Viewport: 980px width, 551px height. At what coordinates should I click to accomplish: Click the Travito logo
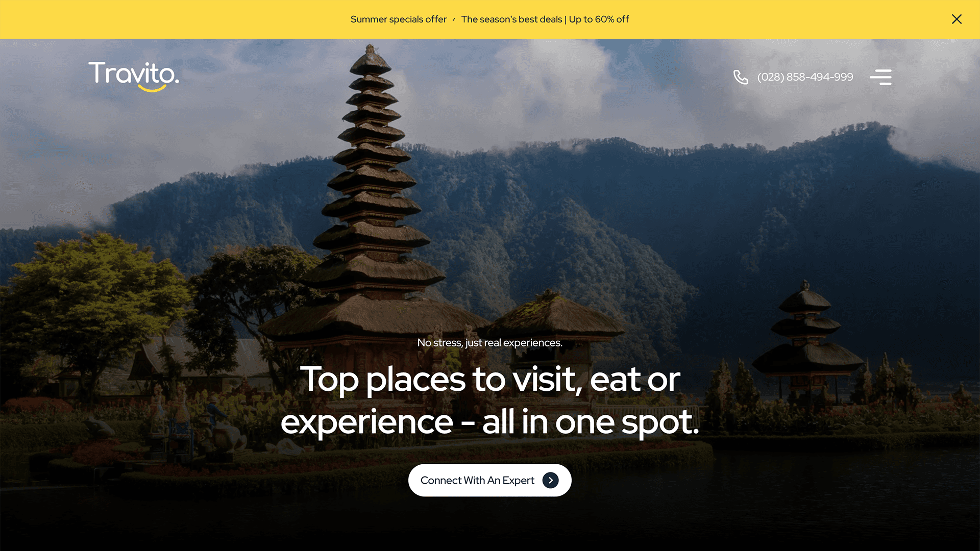pos(134,76)
